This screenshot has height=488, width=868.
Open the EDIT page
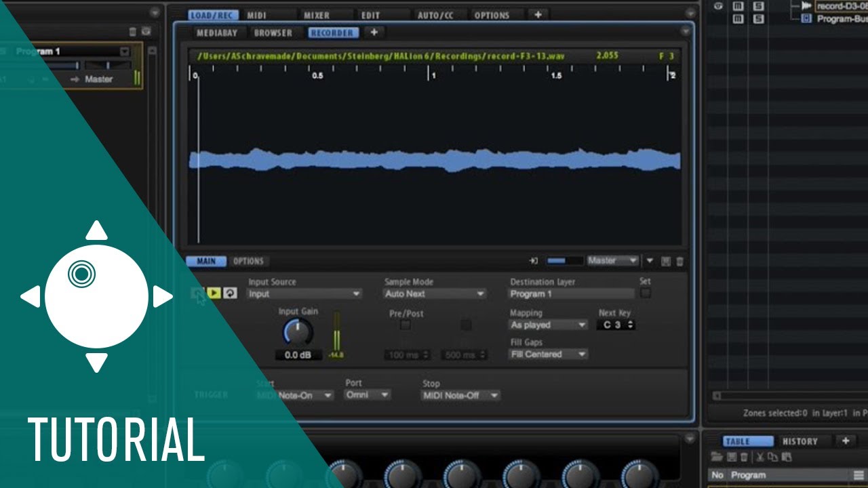pyautogui.click(x=371, y=15)
